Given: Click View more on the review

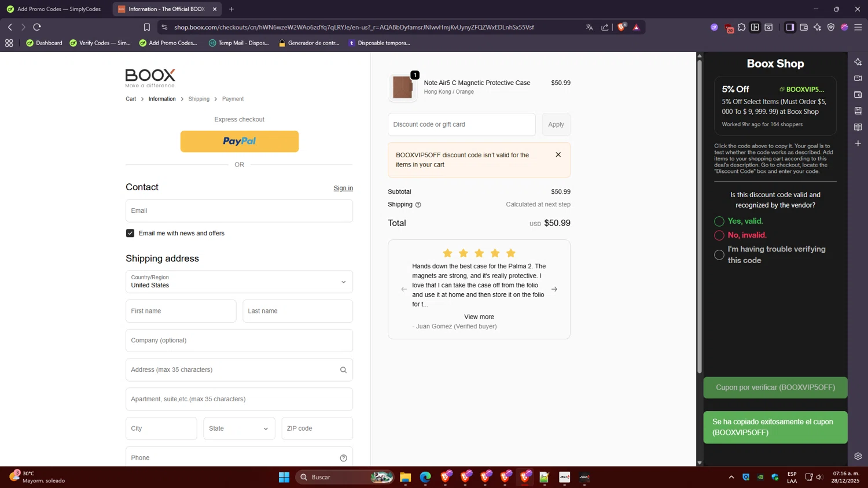Looking at the screenshot, I should click(479, 317).
